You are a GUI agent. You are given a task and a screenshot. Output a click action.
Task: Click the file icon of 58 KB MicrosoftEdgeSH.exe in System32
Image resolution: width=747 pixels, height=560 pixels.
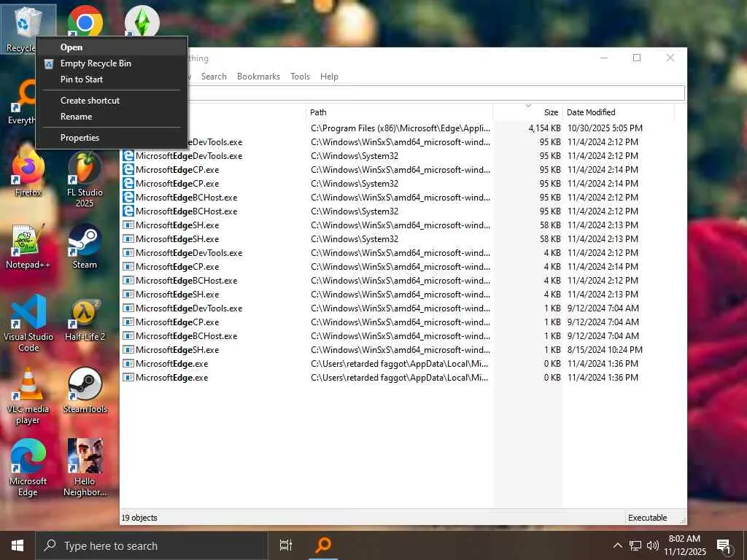coord(128,239)
